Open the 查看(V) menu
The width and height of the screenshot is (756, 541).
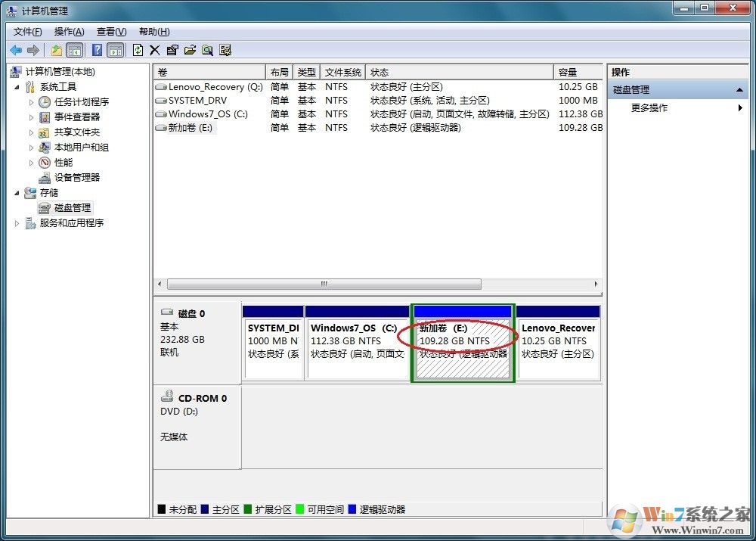point(111,31)
